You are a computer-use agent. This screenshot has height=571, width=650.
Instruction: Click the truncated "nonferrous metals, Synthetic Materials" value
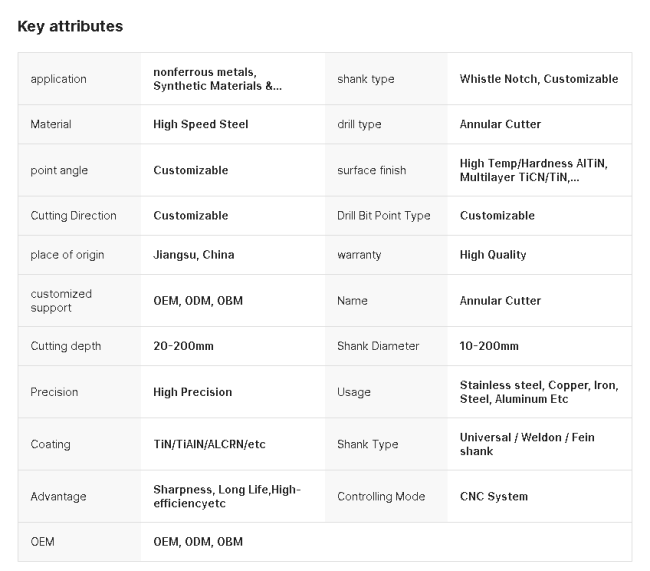[217, 79]
